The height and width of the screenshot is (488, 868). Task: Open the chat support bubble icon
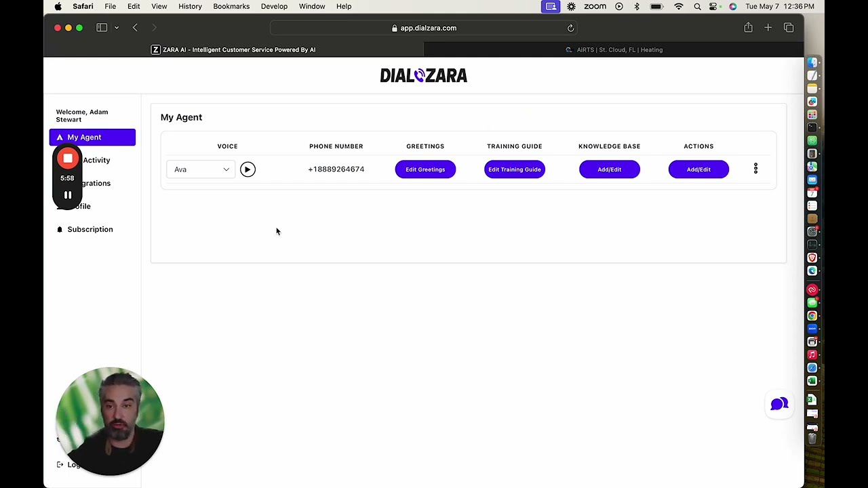779,404
